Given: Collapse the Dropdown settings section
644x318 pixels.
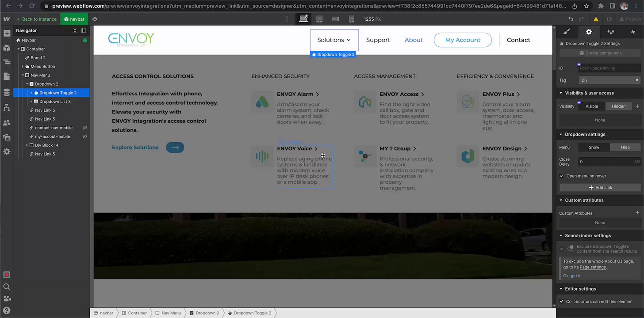Looking at the screenshot, I should pos(561,134).
